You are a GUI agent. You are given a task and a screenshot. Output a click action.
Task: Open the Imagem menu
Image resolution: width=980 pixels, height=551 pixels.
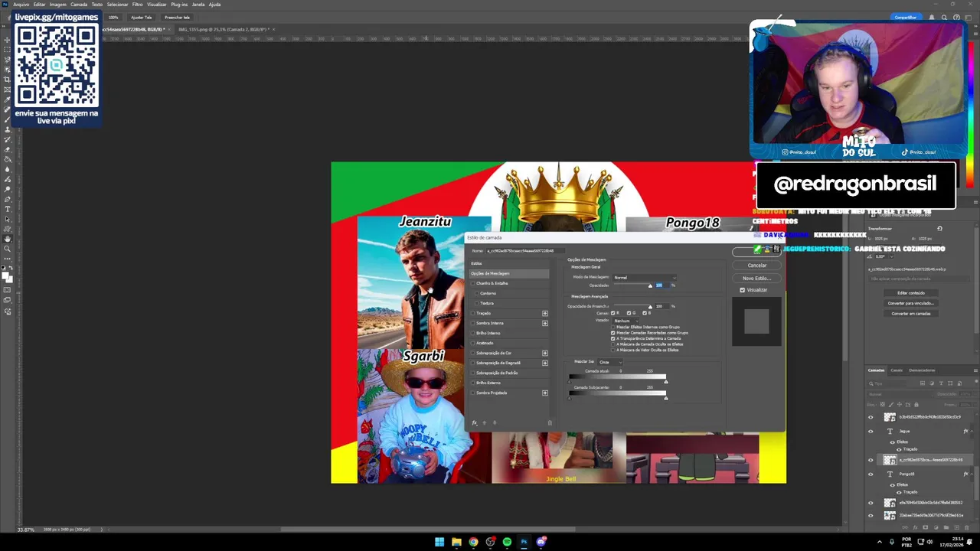coord(57,5)
